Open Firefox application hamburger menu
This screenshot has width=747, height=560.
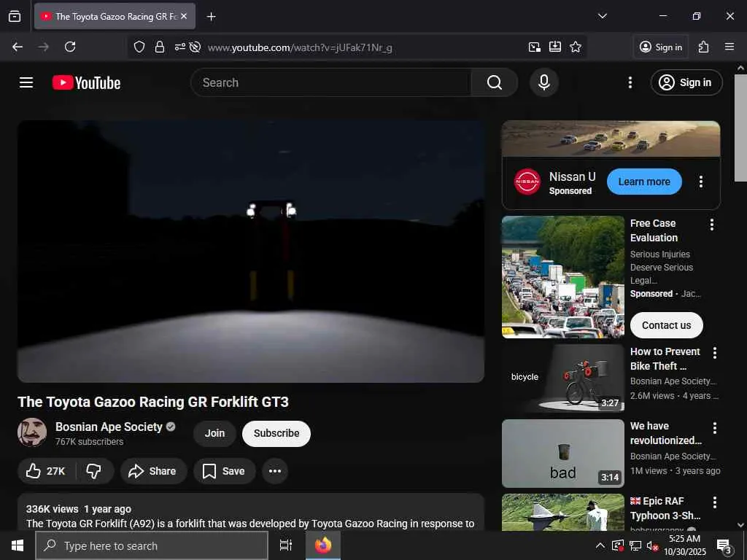click(729, 47)
